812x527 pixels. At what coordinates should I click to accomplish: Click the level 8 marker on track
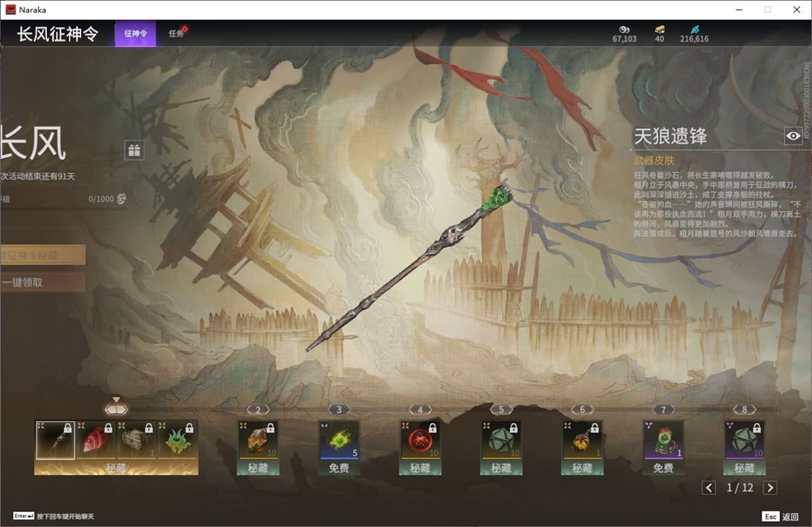point(744,409)
